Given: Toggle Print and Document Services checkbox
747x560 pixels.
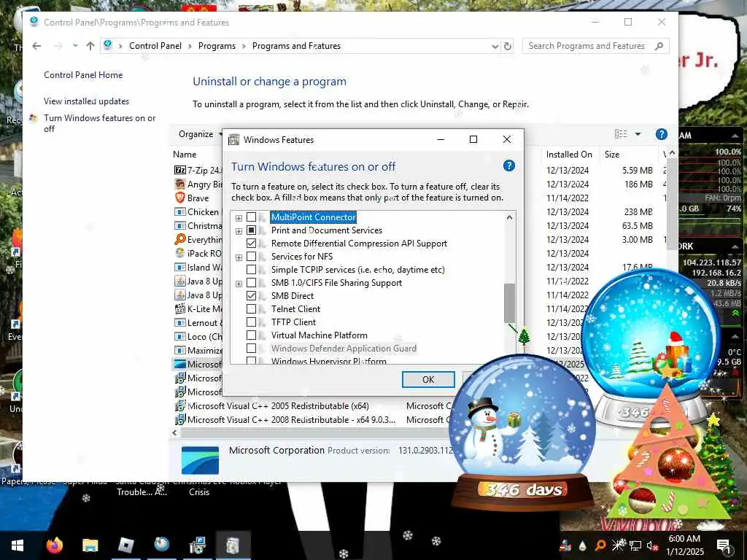Looking at the screenshot, I should (x=251, y=230).
